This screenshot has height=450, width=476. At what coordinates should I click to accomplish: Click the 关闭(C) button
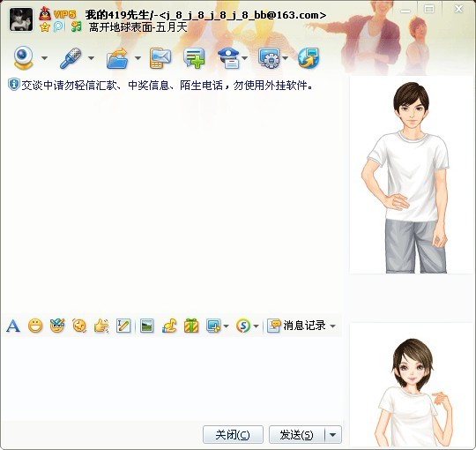click(233, 434)
